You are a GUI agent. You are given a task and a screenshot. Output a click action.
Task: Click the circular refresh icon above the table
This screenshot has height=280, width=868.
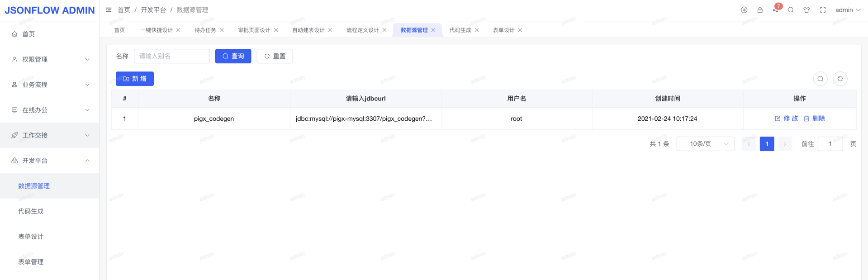coord(840,79)
